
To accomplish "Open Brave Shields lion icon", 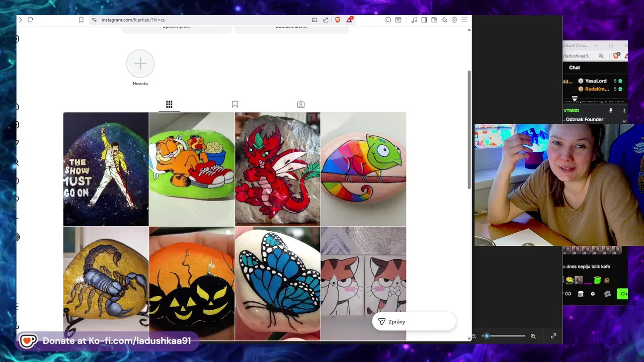I will click(338, 20).
